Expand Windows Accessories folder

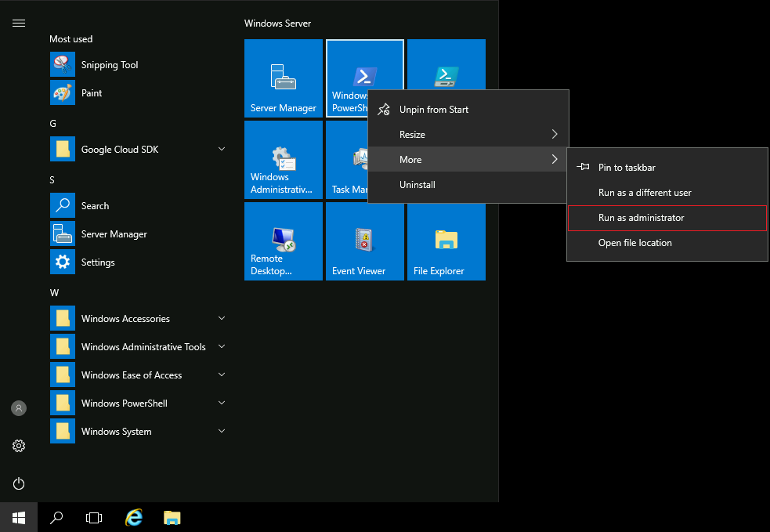(125, 318)
